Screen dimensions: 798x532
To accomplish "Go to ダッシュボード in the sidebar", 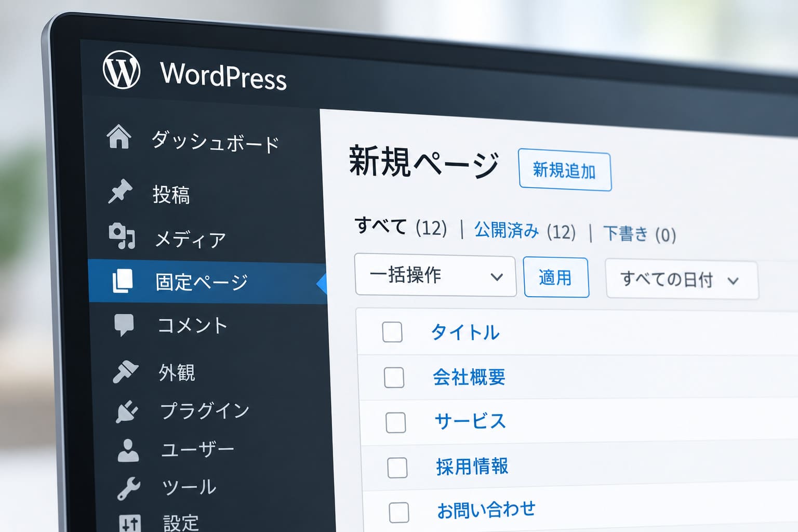I will [216, 142].
